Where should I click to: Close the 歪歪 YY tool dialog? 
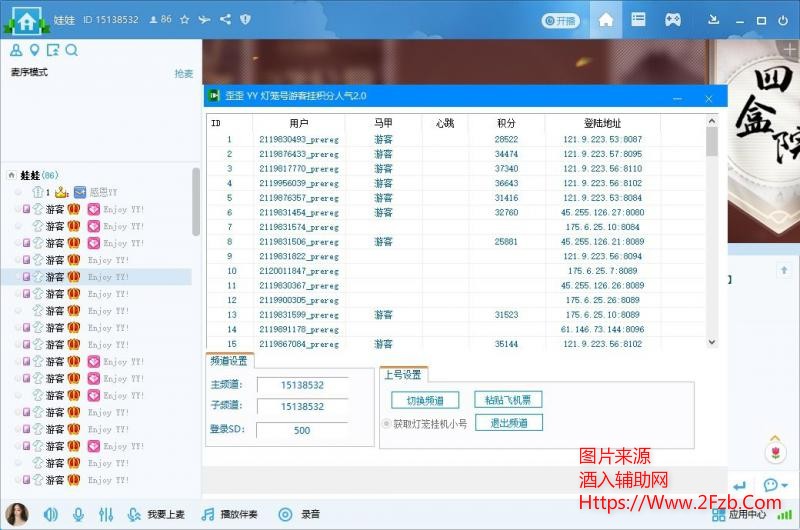coord(709,98)
